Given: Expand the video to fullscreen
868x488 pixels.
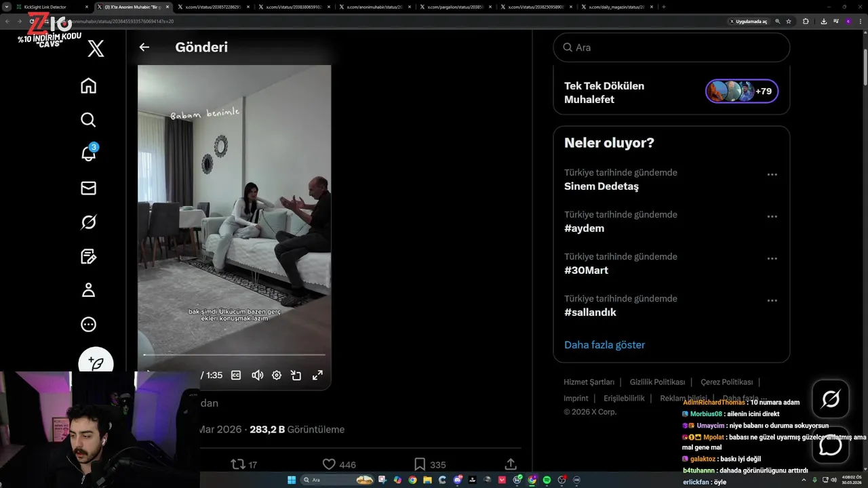Looking at the screenshot, I should pos(317,375).
